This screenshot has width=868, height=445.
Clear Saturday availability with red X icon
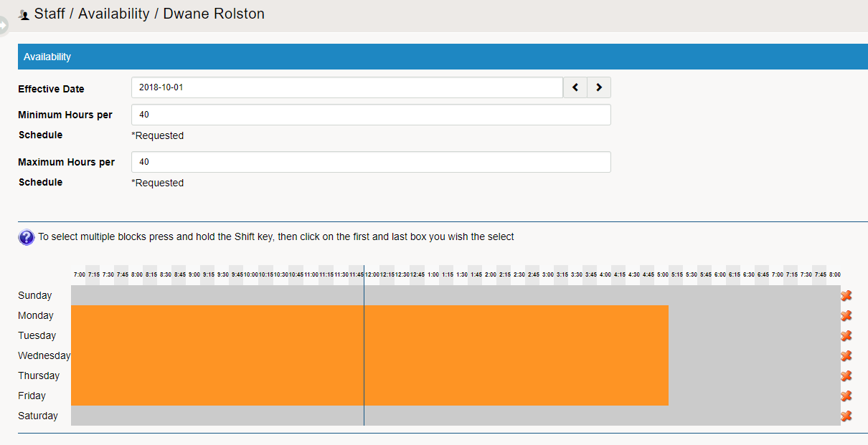point(846,416)
